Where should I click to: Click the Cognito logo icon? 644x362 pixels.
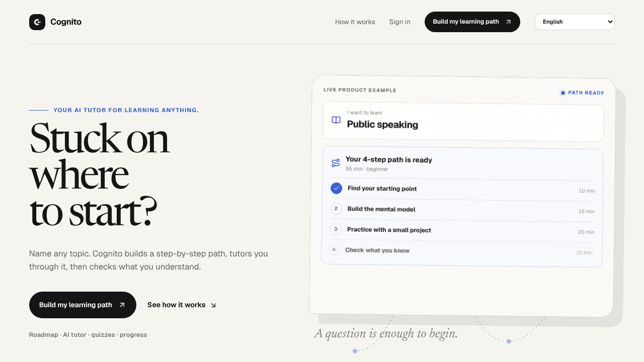point(37,22)
